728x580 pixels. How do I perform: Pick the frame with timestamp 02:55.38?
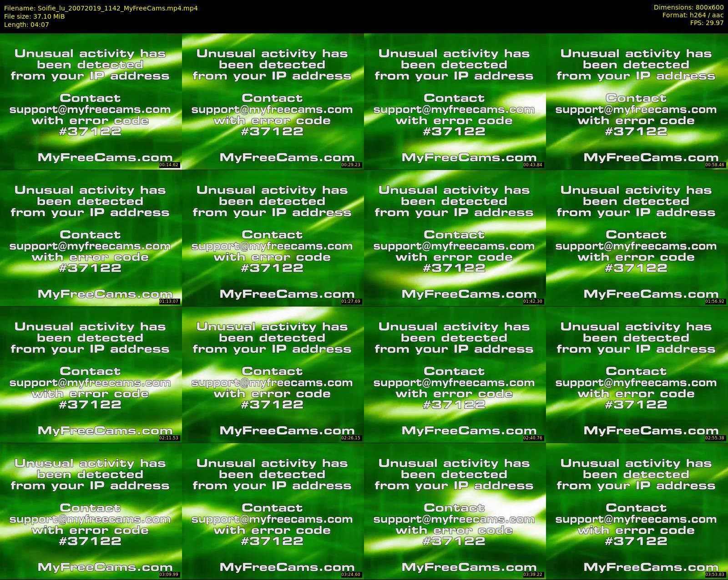[x=637, y=374]
